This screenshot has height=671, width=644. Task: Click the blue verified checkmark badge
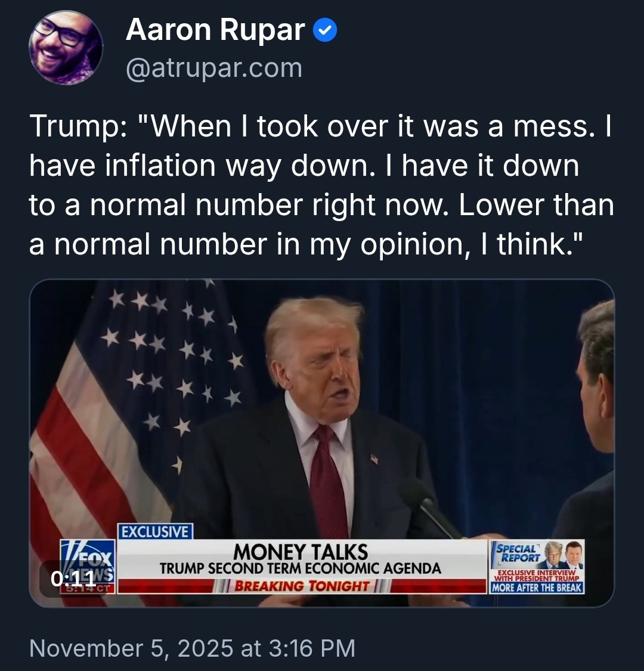coord(326,30)
